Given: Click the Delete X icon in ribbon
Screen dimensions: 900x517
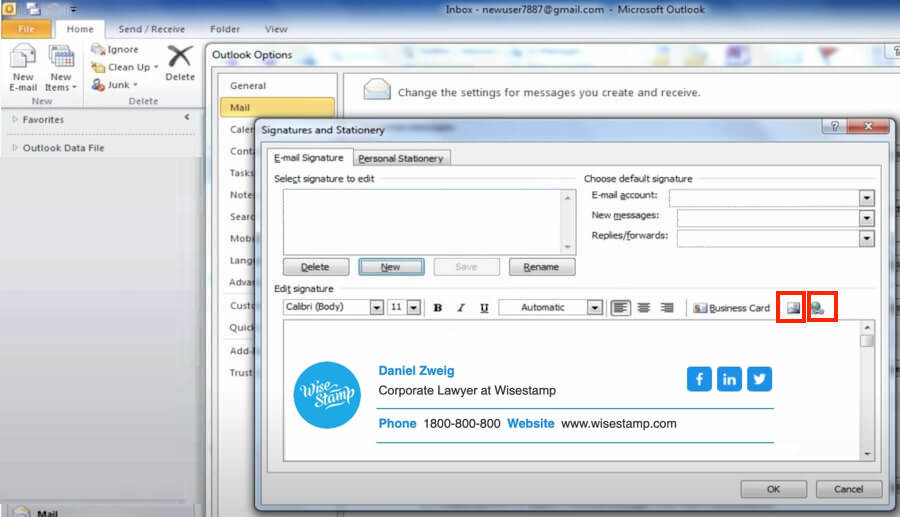Looking at the screenshot, I should coord(180,56).
